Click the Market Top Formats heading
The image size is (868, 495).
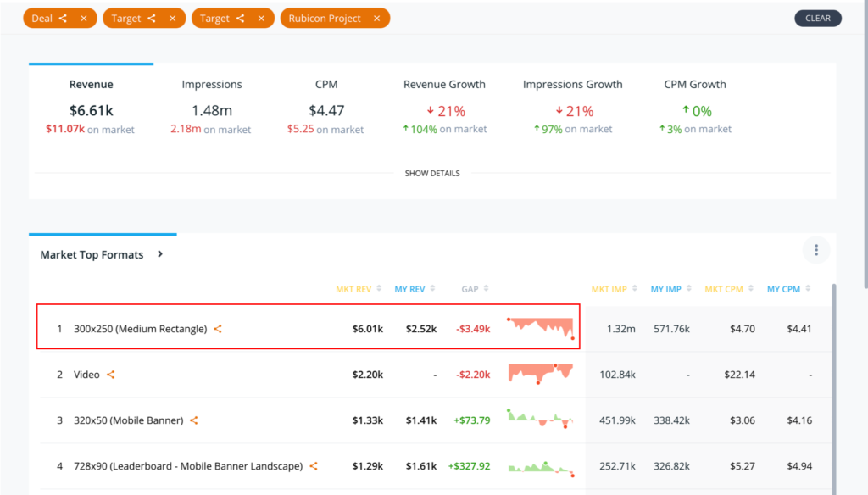(92, 254)
